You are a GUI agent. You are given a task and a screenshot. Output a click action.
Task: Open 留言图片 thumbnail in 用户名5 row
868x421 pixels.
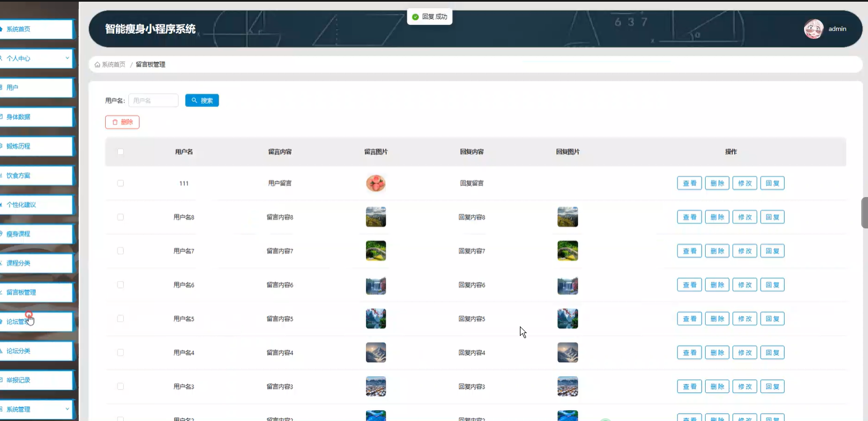(376, 319)
